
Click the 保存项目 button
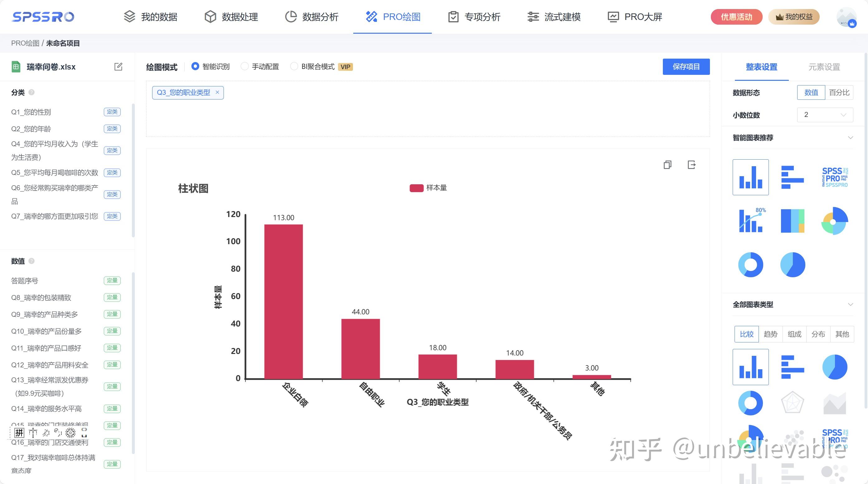point(686,66)
